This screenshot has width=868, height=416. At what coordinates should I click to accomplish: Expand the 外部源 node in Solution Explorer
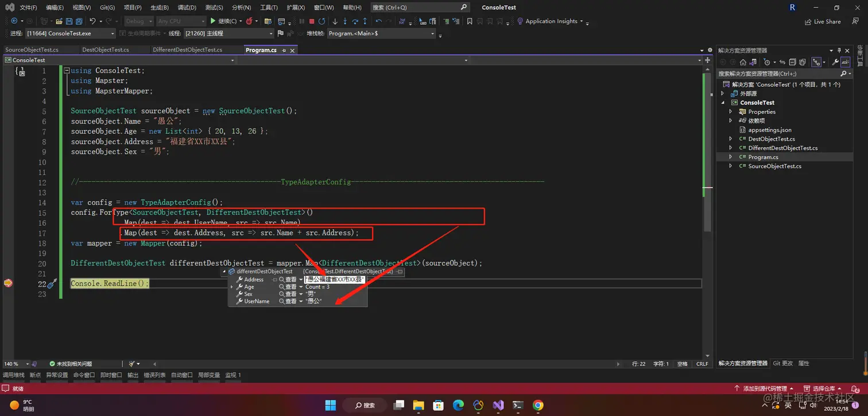(x=723, y=94)
